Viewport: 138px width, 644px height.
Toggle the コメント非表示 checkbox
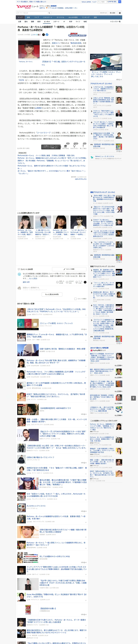point(75,299)
